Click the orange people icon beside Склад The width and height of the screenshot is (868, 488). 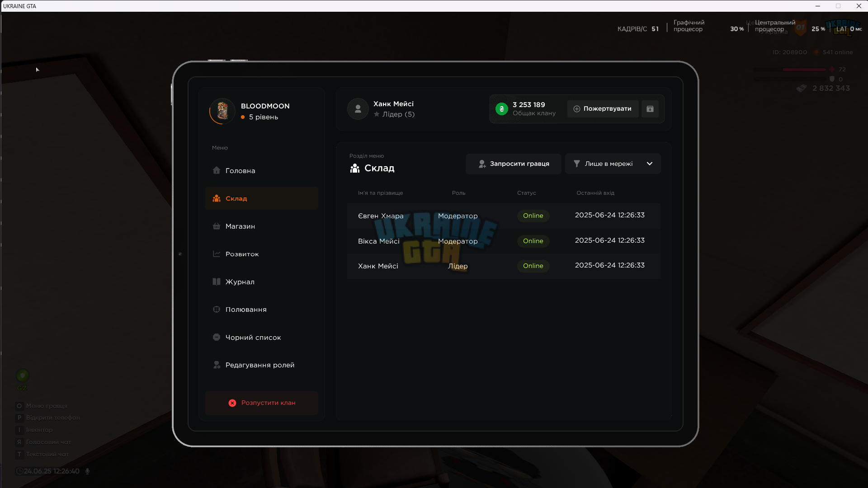coord(217,198)
